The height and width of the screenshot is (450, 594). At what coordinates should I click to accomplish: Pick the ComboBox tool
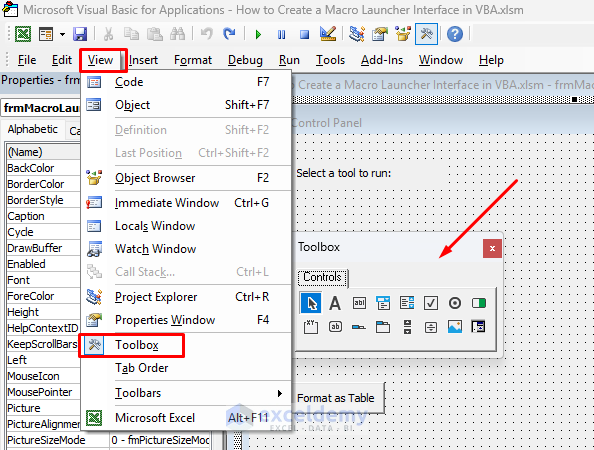pos(383,303)
